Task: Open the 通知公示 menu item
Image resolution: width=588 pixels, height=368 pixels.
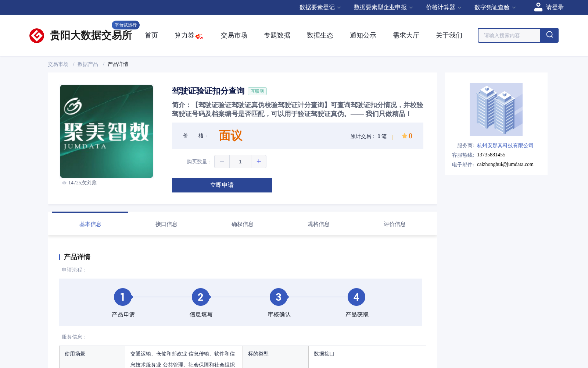Action: tap(363, 35)
